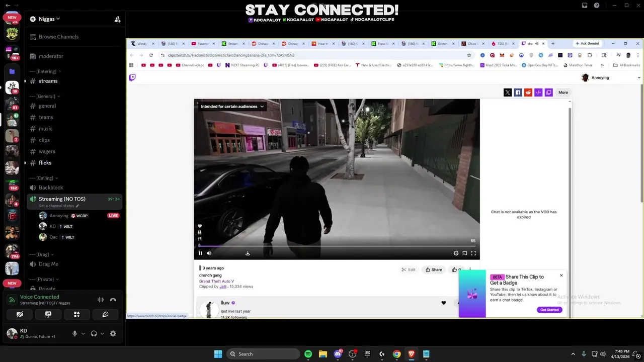This screenshot has height=362, width=644.
Task: Open Discord user settings gear
Action: tap(113, 333)
